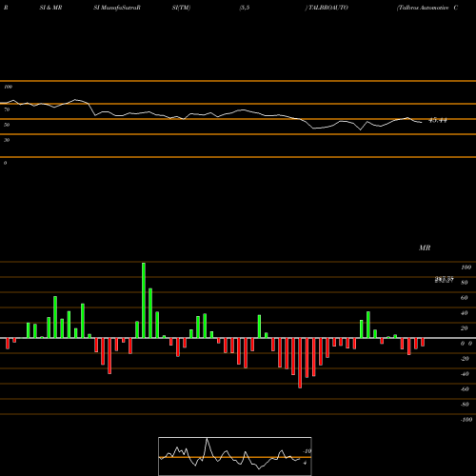Click the 'SI & MR' header text
Image resolution: width=476 pixels, height=476 pixels.
[x=50, y=8]
